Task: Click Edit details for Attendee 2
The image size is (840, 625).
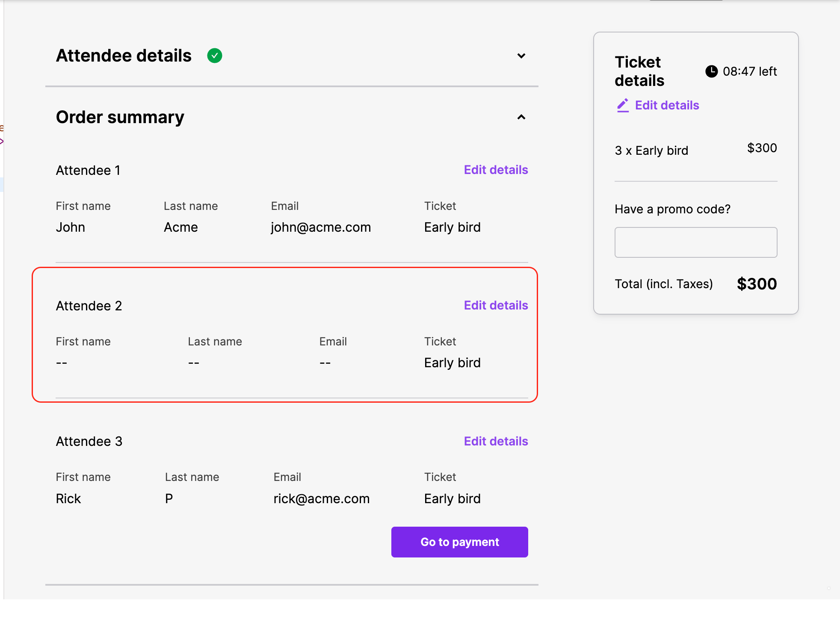Action: [x=496, y=305]
